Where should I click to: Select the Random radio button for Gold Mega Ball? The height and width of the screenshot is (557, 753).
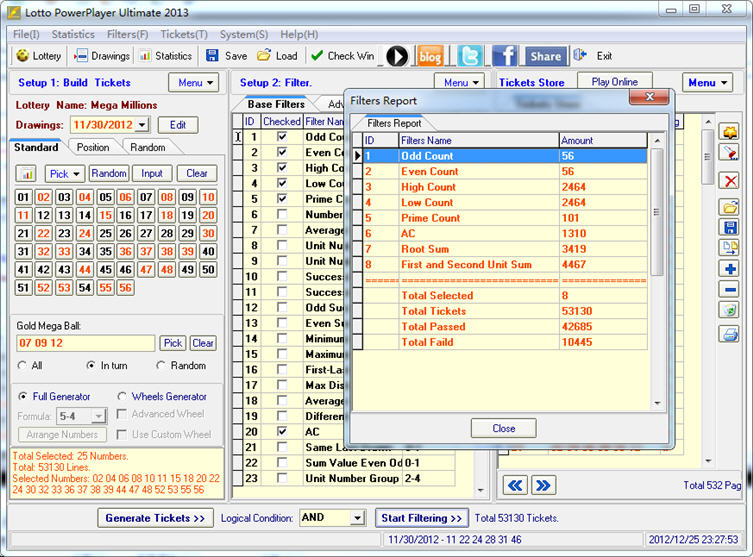click(161, 365)
